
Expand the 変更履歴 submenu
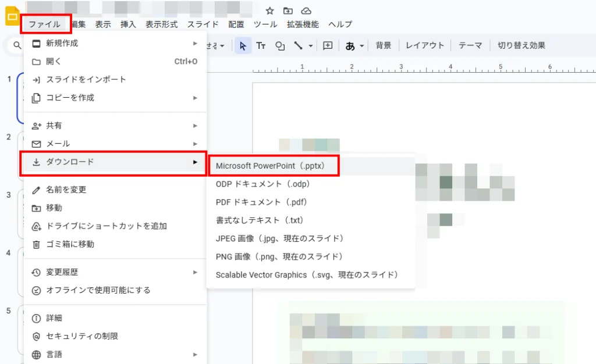point(115,272)
